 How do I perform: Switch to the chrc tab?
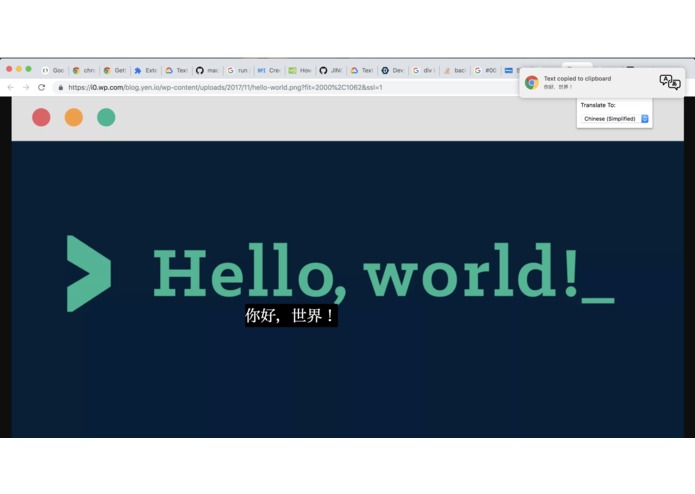point(84,70)
